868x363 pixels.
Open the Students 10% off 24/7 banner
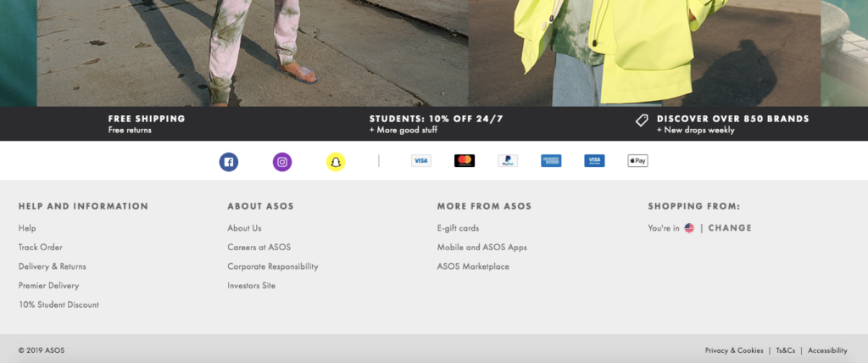(437, 124)
